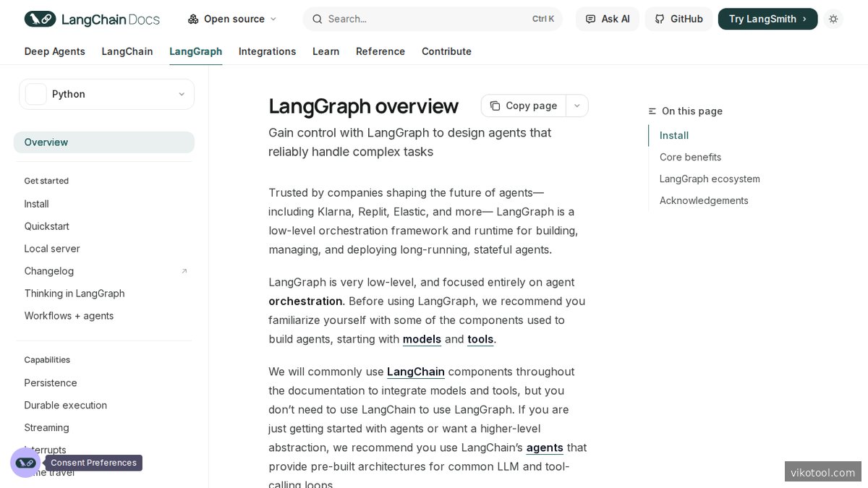The image size is (868, 488).
Task: Switch to the Integrations tab
Action: 267,51
